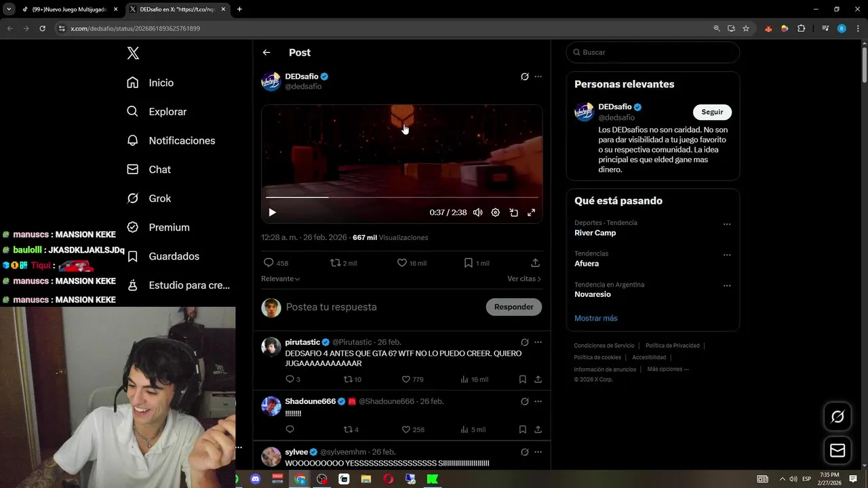Screen dimensions: 868x488
Task: View stats on pirutastic's comment
Action: pyautogui.click(x=474, y=380)
